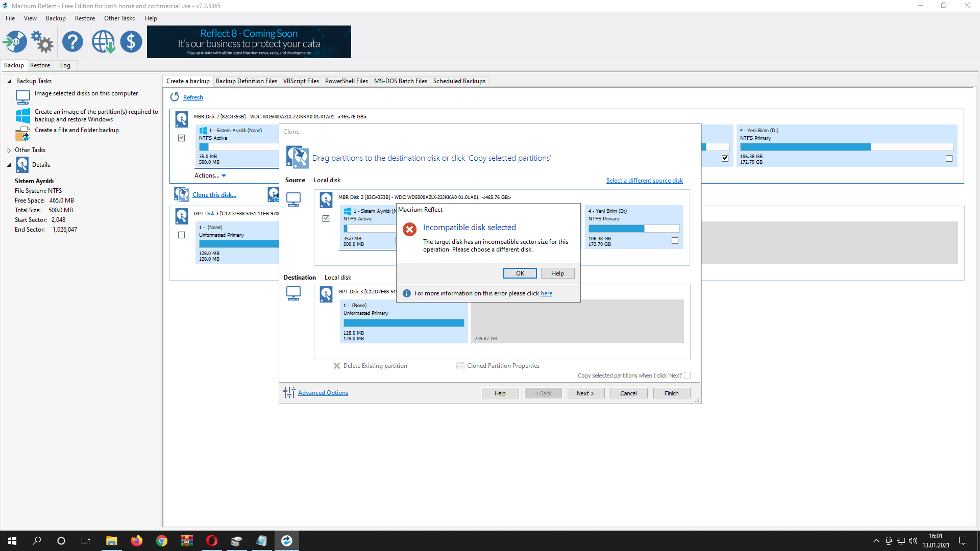This screenshot has height=551, width=980.
Task: Click OK in the error dialog
Action: point(520,273)
